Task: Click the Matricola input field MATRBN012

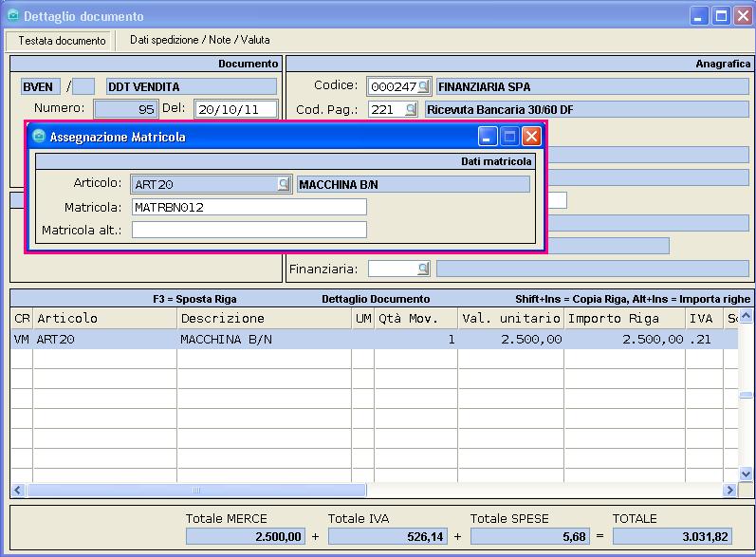Action: pyautogui.click(x=249, y=208)
